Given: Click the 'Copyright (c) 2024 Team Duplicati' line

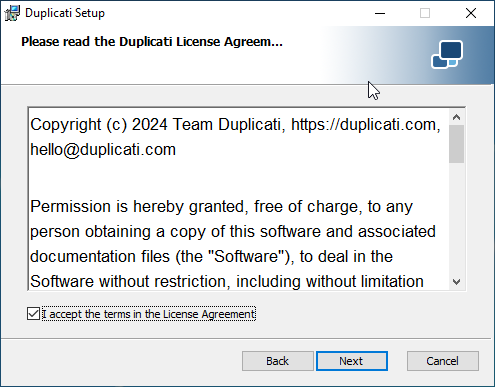Looking at the screenshot, I should [156, 125].
